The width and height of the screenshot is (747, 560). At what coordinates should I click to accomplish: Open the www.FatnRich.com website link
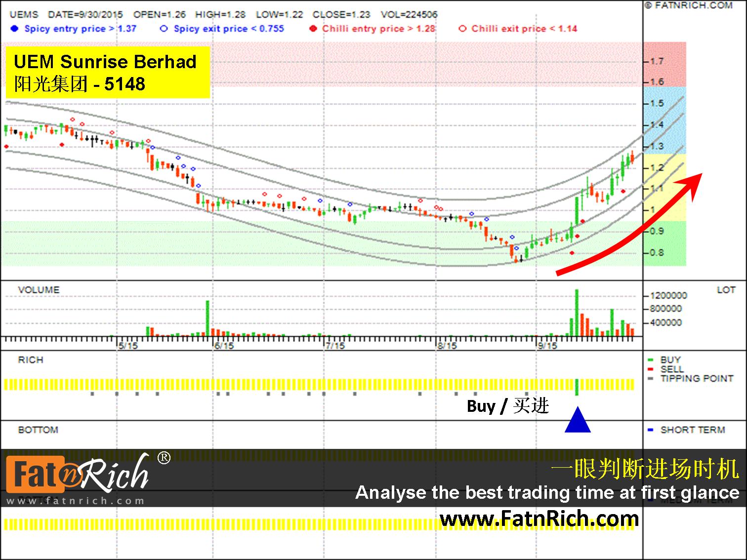[539, 519]
